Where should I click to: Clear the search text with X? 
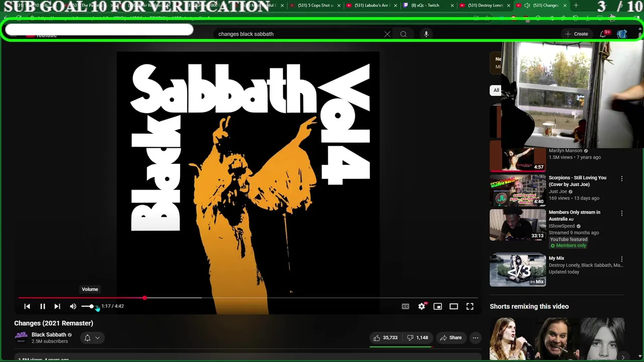point(387,34)
